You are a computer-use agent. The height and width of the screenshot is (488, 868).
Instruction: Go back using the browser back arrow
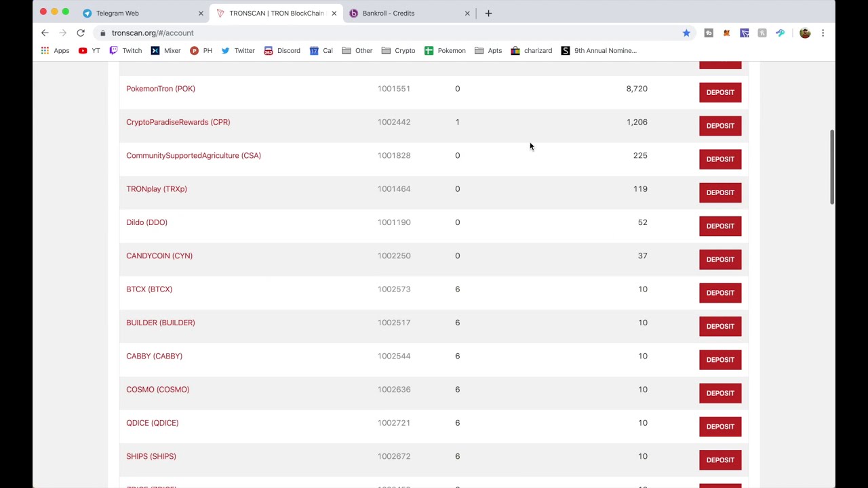point(45,33)
